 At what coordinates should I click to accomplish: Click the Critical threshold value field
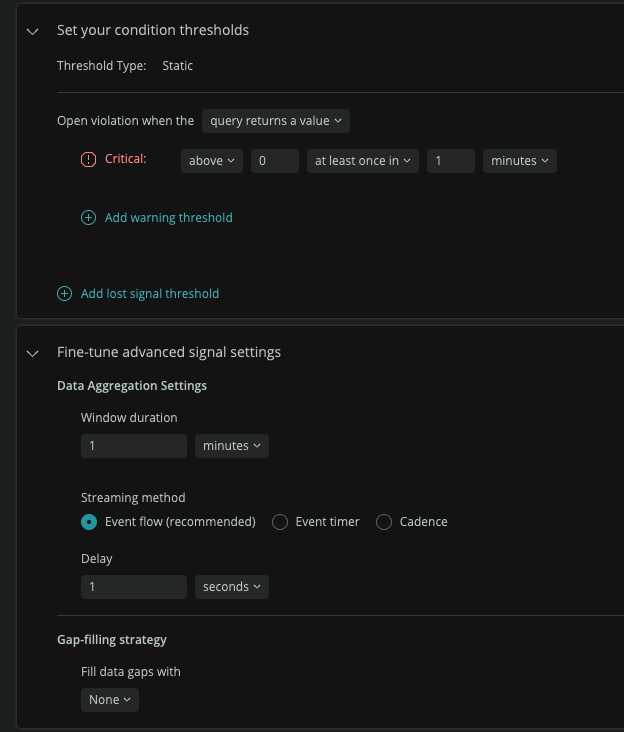275,161
